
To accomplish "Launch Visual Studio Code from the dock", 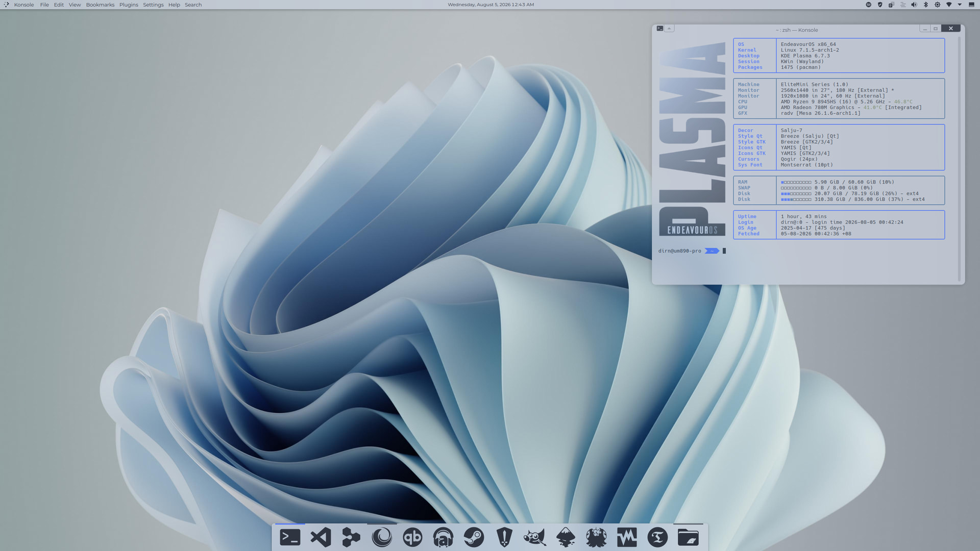I will (321, 537).
